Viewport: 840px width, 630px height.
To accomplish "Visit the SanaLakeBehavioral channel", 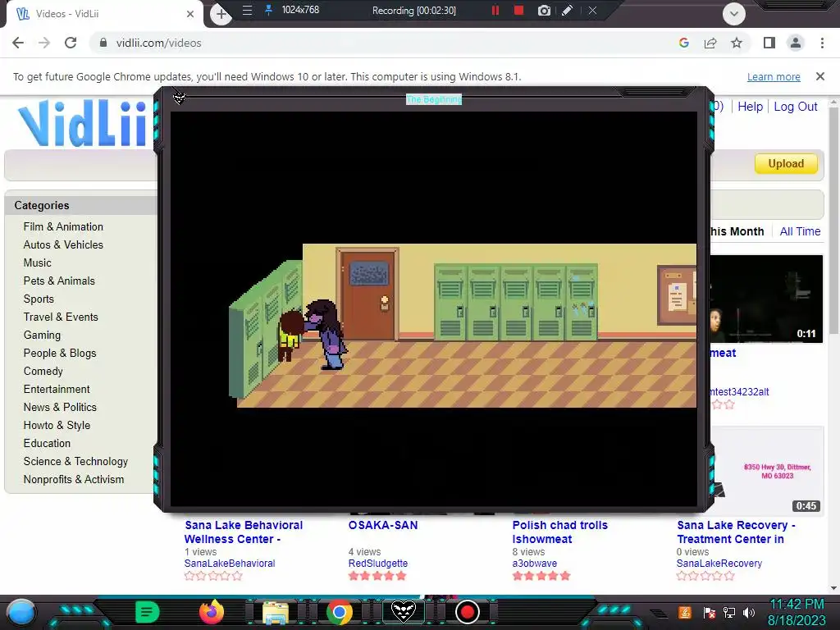I will click(x=230, y=564).
